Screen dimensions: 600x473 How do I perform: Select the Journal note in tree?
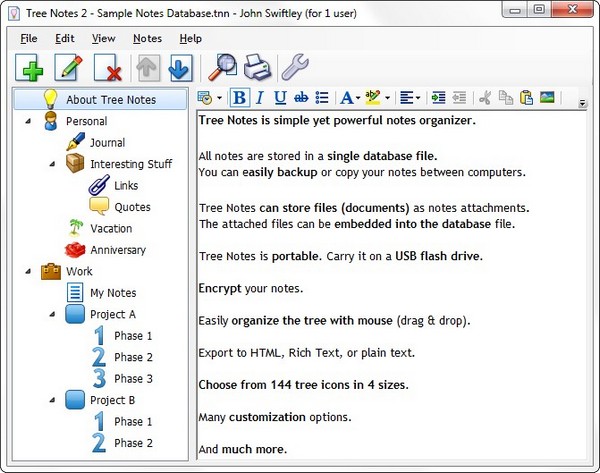[x=107, y=143]
